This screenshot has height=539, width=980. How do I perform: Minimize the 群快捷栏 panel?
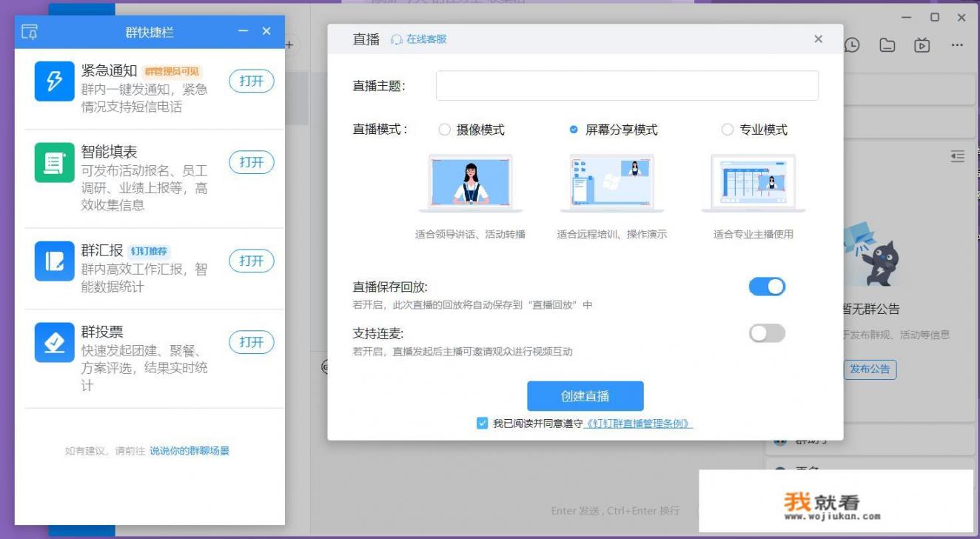pyautogui.click(x=243, y=31)
